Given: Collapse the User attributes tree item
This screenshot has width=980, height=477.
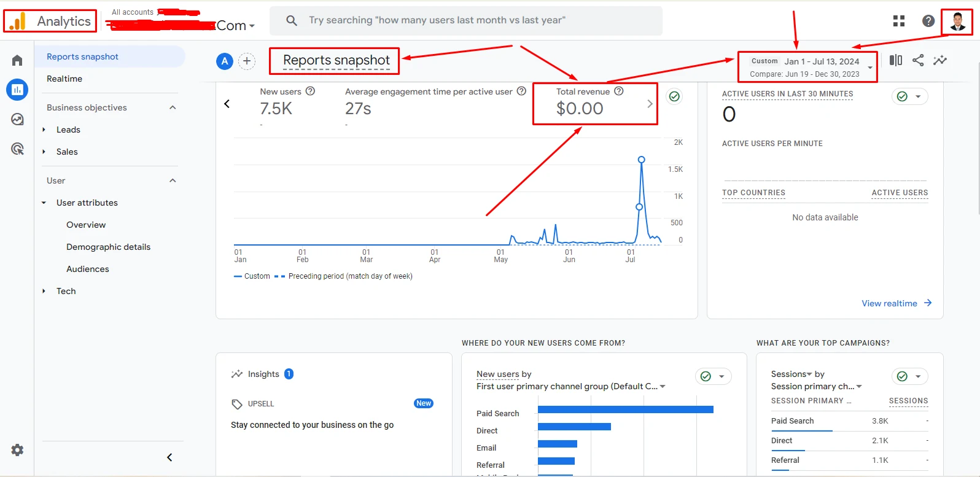Looking at the screenshot, I should click(44, 203).
